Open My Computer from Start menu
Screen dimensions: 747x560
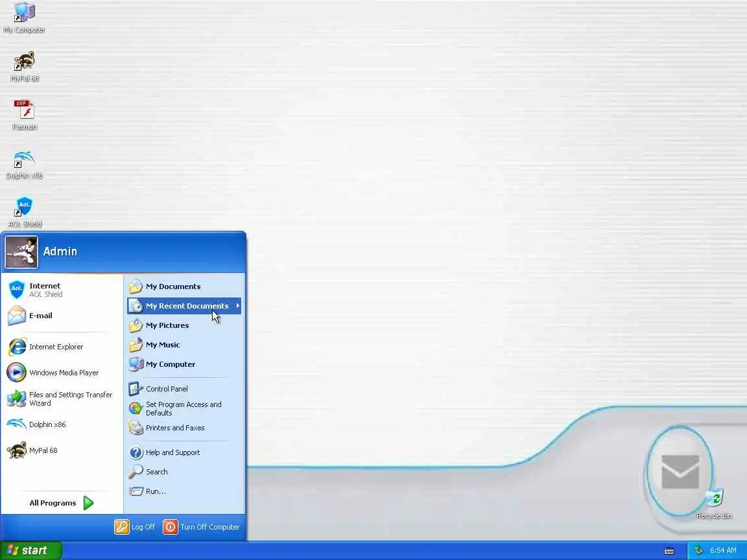[184, 364]
